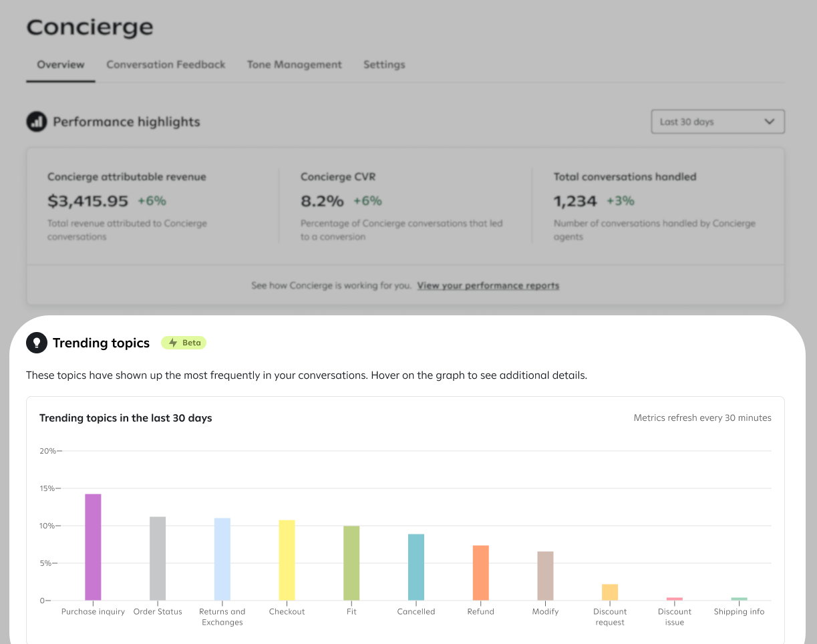The image size is (817, 644).
Task: Click the 8.2% Concierge CVR value
Action: pos(322,200)
